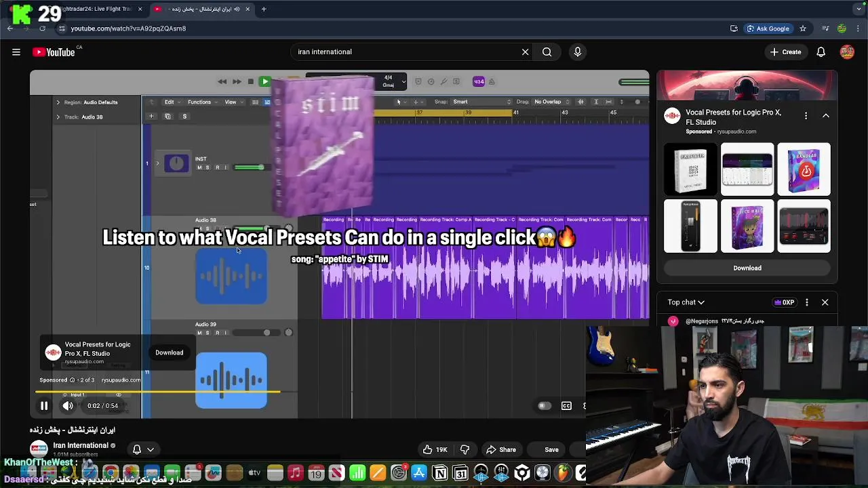This screenshot has width=868, height=488.
Task: Open the YouTube guide hamburger menu
Action: click(16, 52)
